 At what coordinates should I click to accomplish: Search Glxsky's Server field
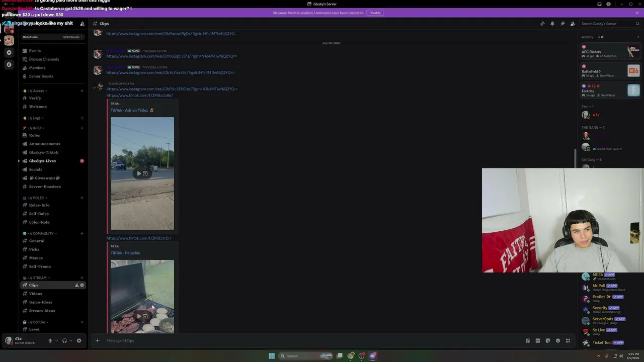point(610,24)
